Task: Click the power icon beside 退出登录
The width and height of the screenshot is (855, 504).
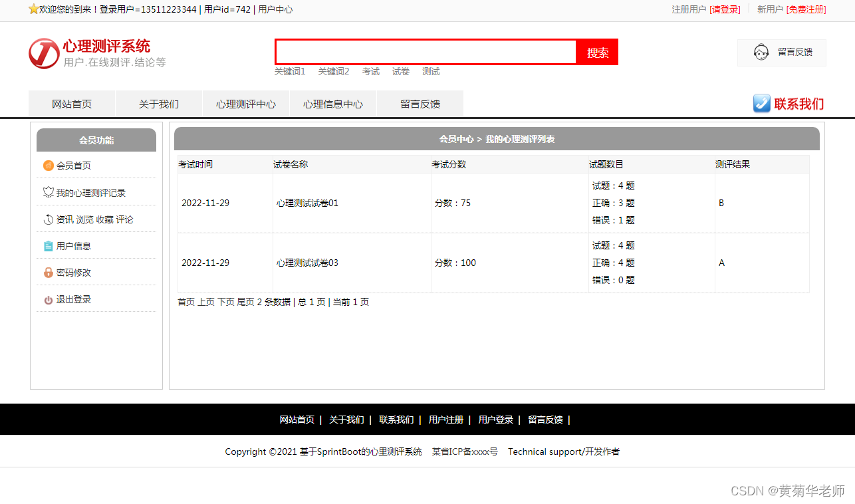Action: 47,299
